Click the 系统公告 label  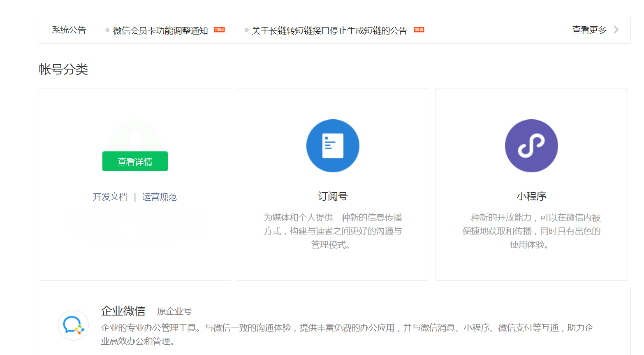[69, 30]
